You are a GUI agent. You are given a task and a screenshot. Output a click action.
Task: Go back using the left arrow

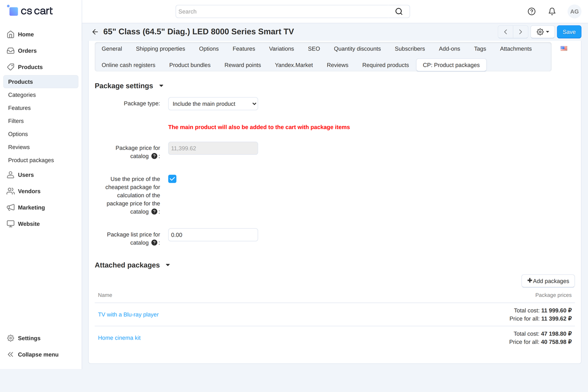[x=95, y=32]
